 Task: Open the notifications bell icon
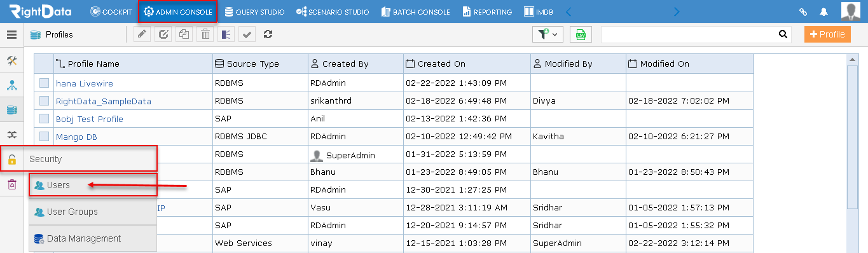[823, 12]
